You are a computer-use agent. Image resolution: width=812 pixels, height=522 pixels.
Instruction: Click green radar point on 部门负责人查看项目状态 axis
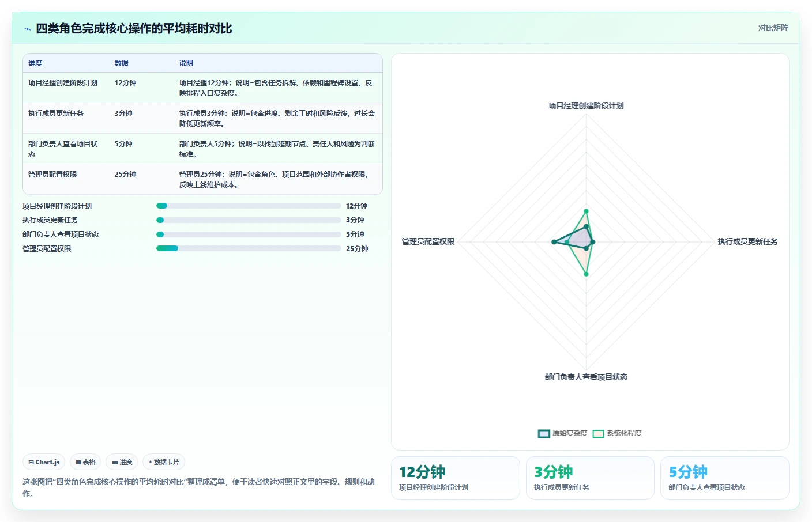(586, 274)
